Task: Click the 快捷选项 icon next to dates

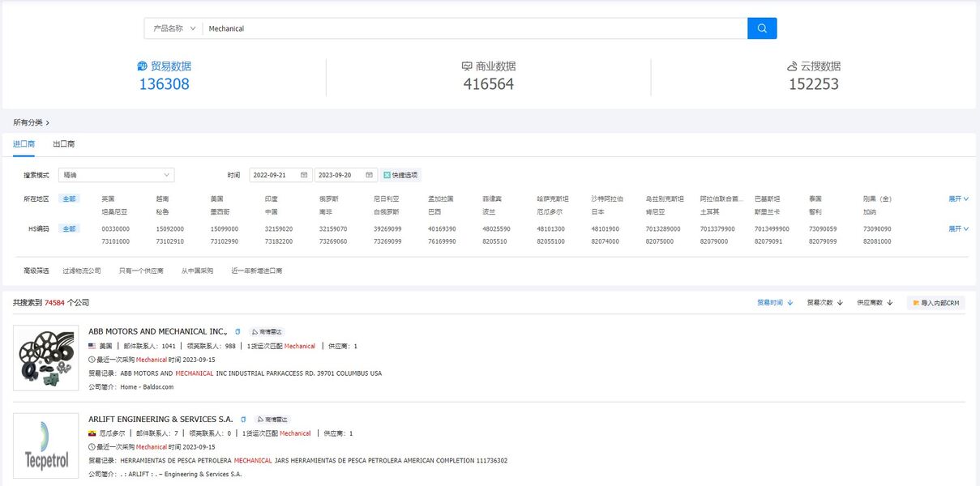Action: click(x=387, y=175)
